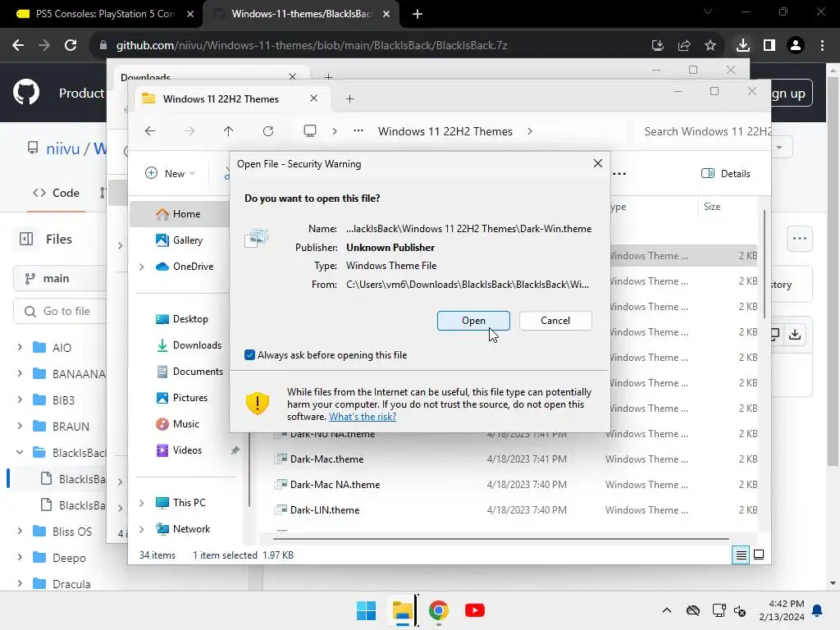Open the New dropdown in File Explorer
The height and width of the screenshot is (630, 840).
tap(169, 173)
